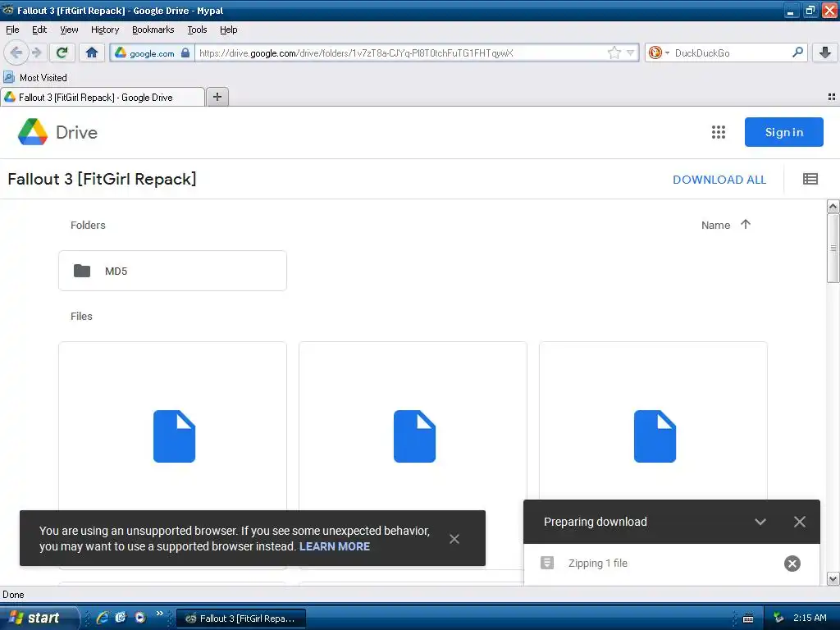The image size is (840, 630).
Task: Reload the page with the refresh icon
Action: [x=62, y=52]
